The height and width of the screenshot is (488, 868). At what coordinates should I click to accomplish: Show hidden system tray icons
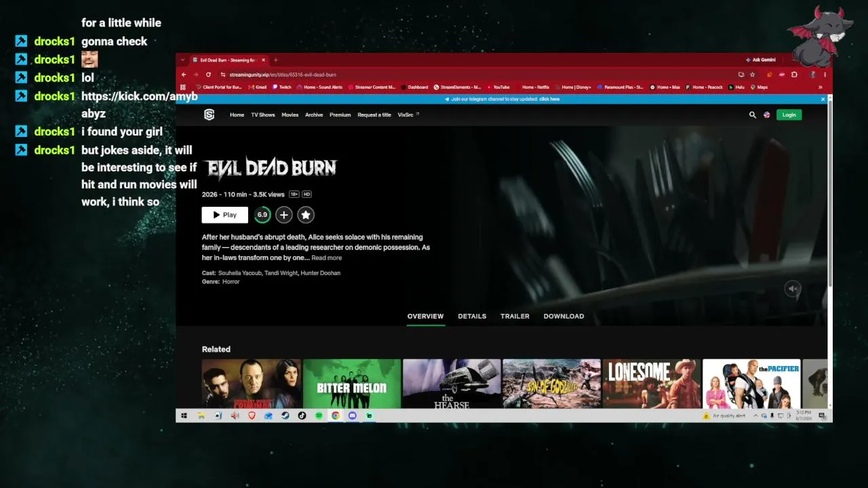click(755, 415)
